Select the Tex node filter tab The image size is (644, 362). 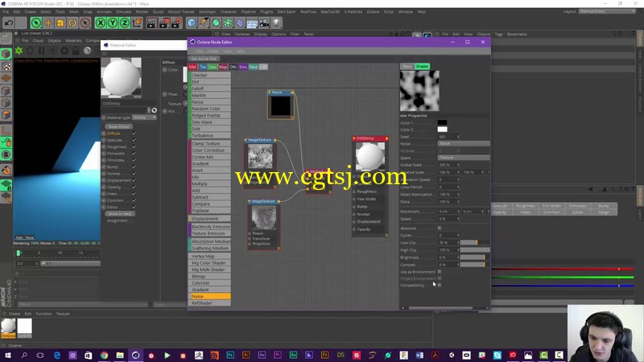[x=203, y=67]
